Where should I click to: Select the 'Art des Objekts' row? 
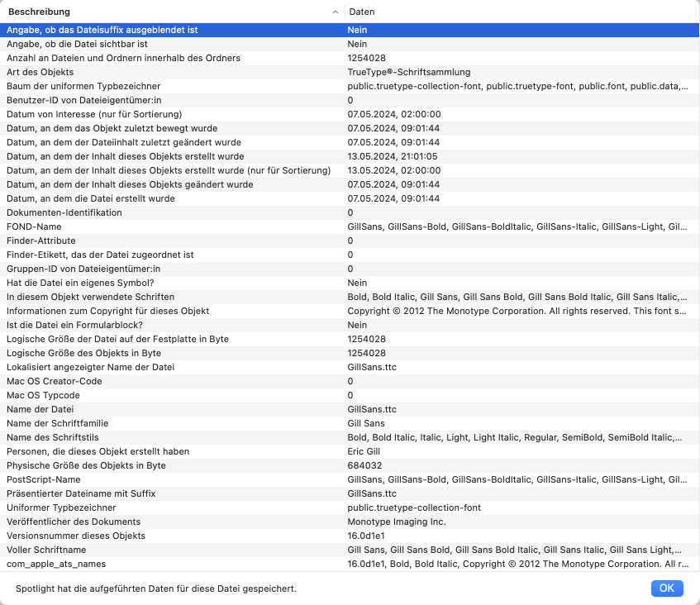(350, 72)
